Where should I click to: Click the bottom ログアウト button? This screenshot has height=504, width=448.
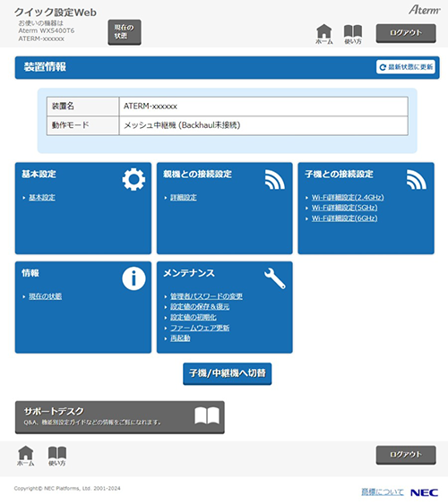pos(406,455)
